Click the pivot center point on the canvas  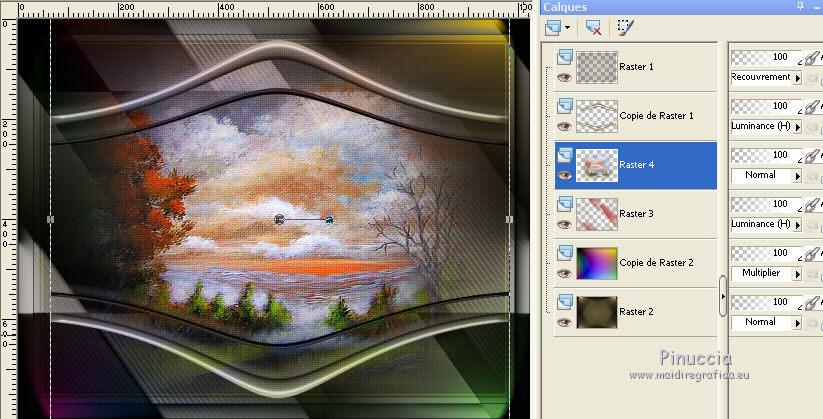(279, 219)
